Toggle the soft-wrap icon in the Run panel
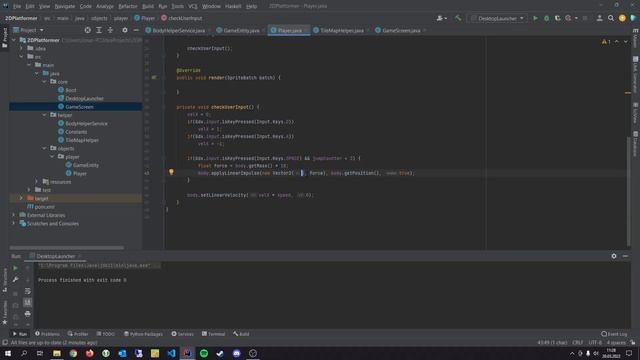640x360 pixels. (27, 291)
